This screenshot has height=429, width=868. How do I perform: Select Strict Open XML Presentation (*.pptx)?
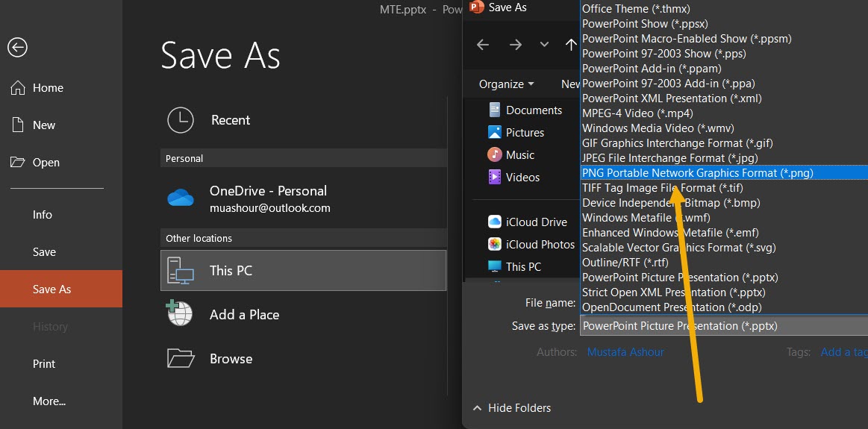(724, 292)
